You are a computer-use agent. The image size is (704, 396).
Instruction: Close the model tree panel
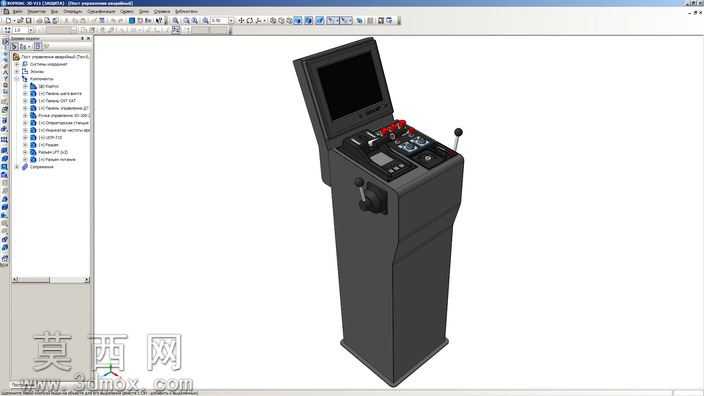[88, 39]
